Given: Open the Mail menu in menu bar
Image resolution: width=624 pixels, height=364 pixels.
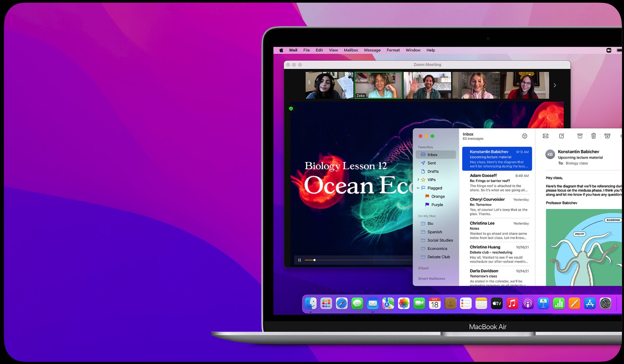Looking at the screenshot, I should pyautogui.click(x=293, y=50).
